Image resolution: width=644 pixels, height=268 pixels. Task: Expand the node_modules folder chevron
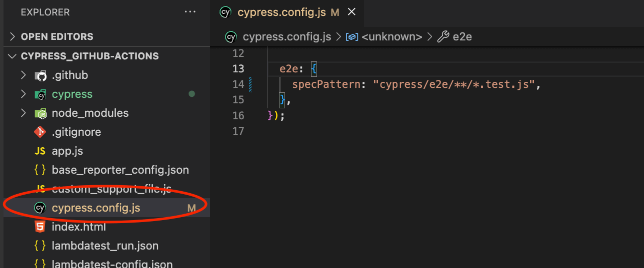(x=23, y=113)
